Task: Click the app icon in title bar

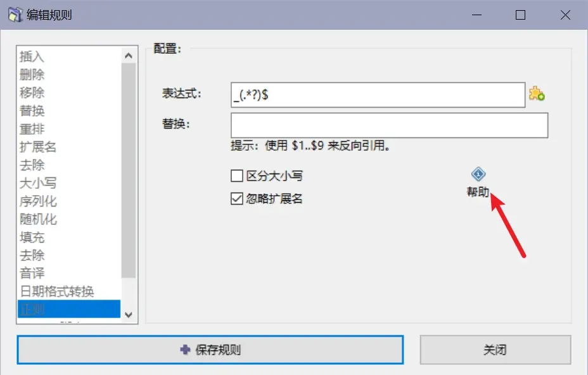Action: tap(15, 15)
